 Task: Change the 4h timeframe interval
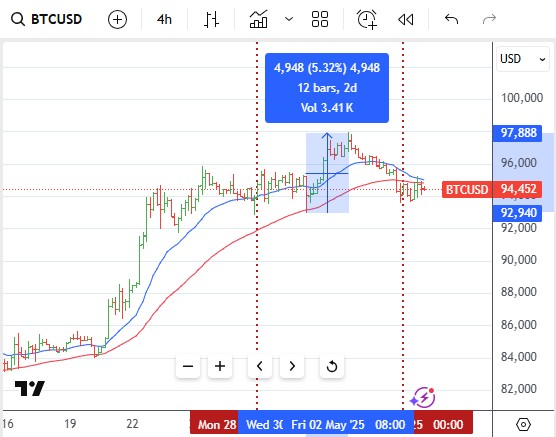point(164,19)
